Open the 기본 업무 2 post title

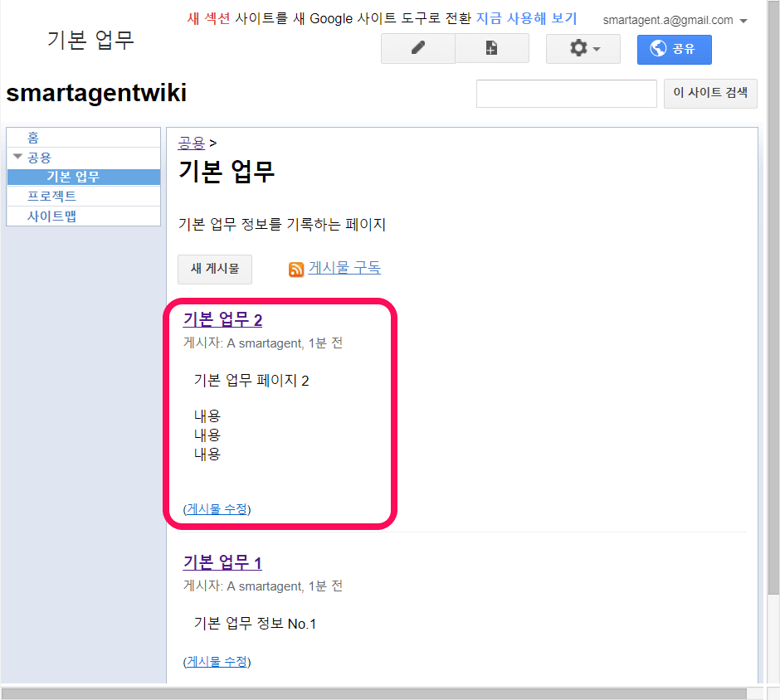(222, 320)
